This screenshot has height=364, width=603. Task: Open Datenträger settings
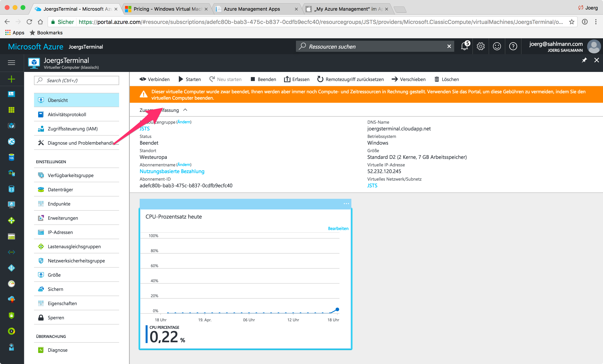coord(76,190)
